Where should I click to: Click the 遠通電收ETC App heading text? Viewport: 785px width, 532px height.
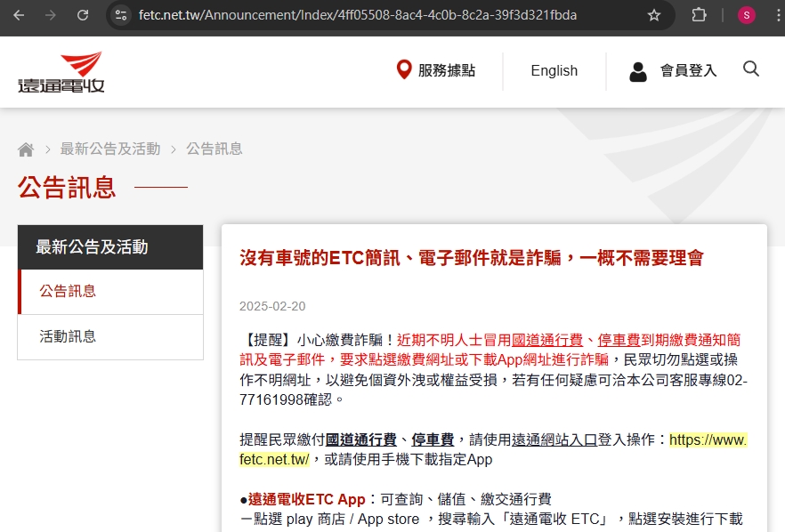coord(306,499)
